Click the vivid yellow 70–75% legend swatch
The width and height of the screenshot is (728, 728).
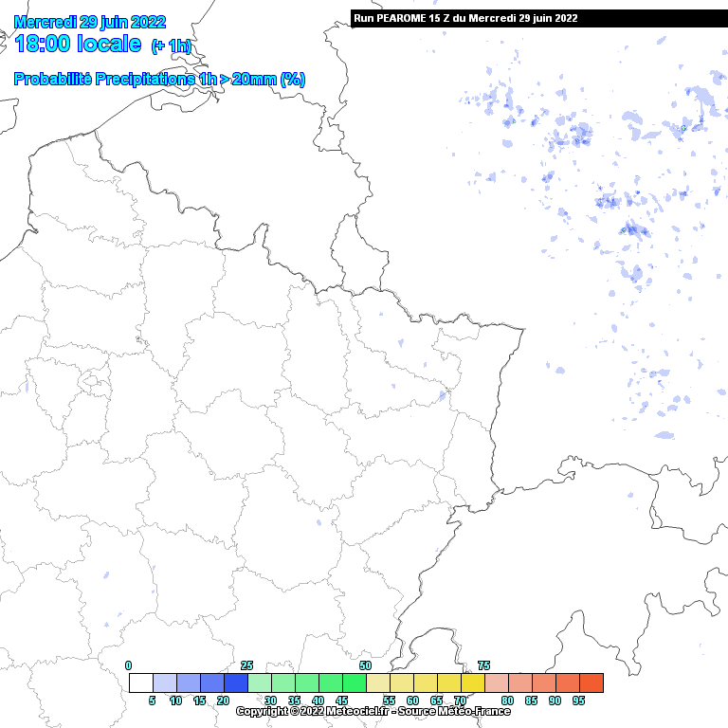point(473,682)
